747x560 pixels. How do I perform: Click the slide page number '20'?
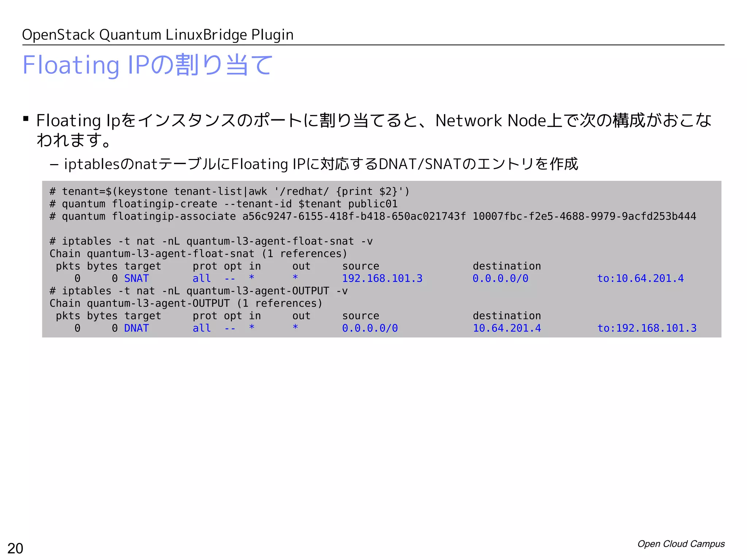[x=15, y=548]
